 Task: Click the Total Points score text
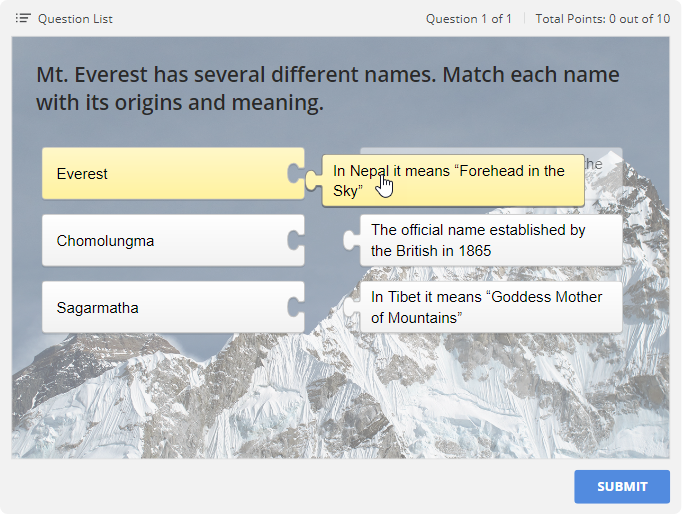point(602,19)
